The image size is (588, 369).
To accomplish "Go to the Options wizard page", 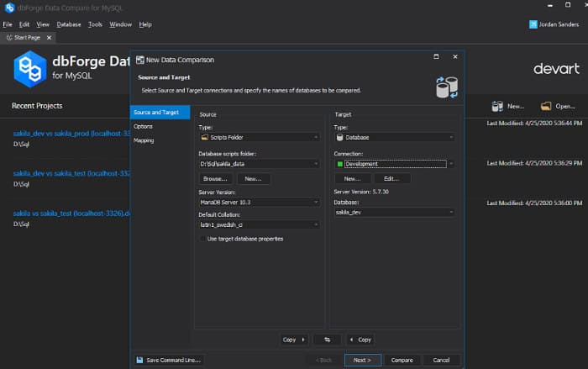I will click(x=143, y=127).
